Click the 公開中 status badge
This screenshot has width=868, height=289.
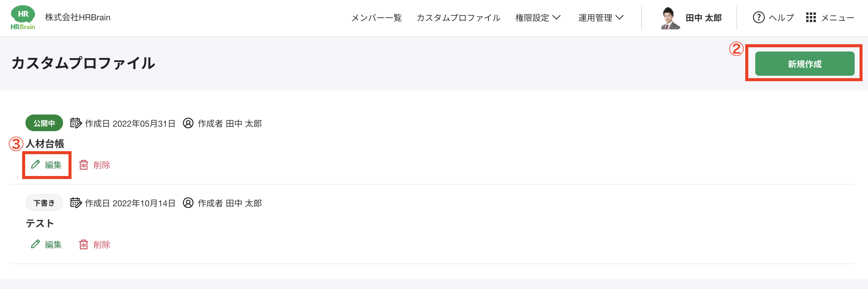tap(44, 123)
